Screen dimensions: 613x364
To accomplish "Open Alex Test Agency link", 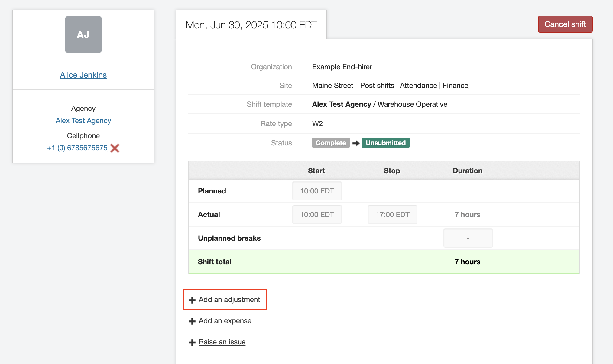I will point(83,121).
